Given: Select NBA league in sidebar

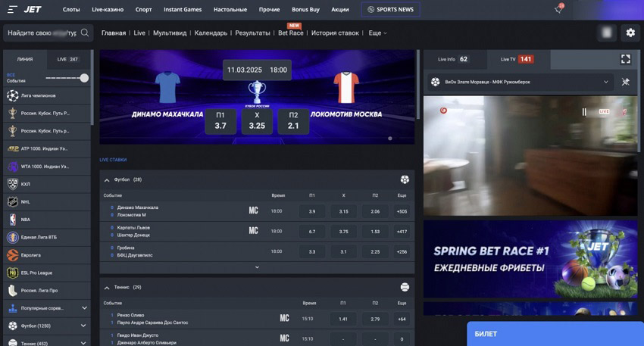Looking at the screenshot, I should click(47, 220).
